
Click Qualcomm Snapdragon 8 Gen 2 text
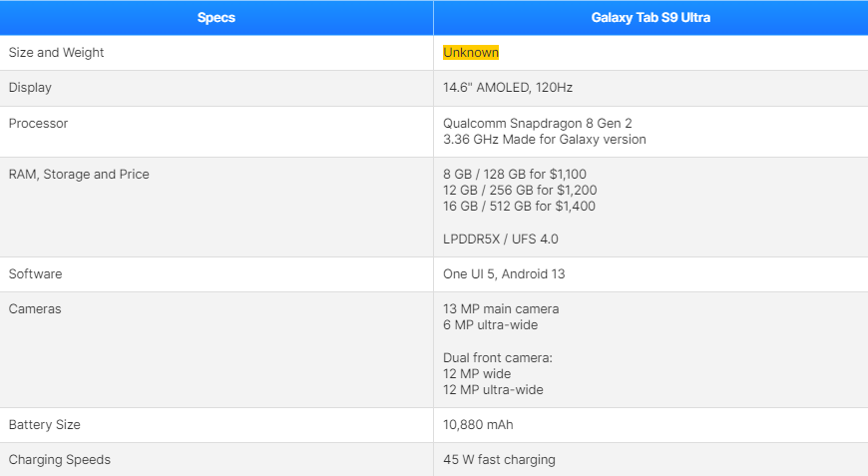coord(538,124)
